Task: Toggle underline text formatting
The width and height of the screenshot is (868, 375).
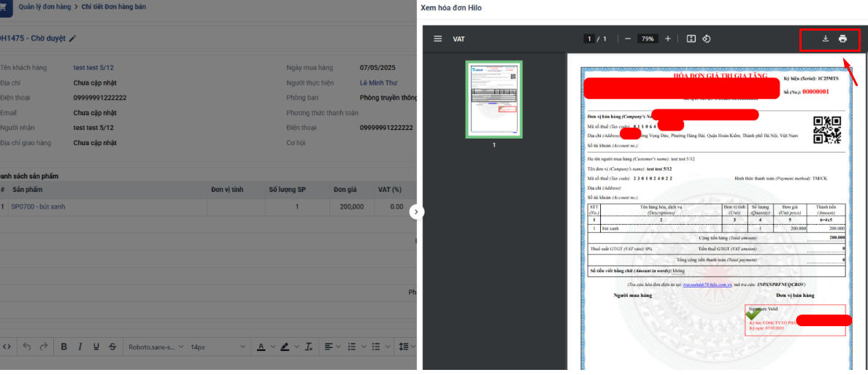Action: tap(96, 347)
